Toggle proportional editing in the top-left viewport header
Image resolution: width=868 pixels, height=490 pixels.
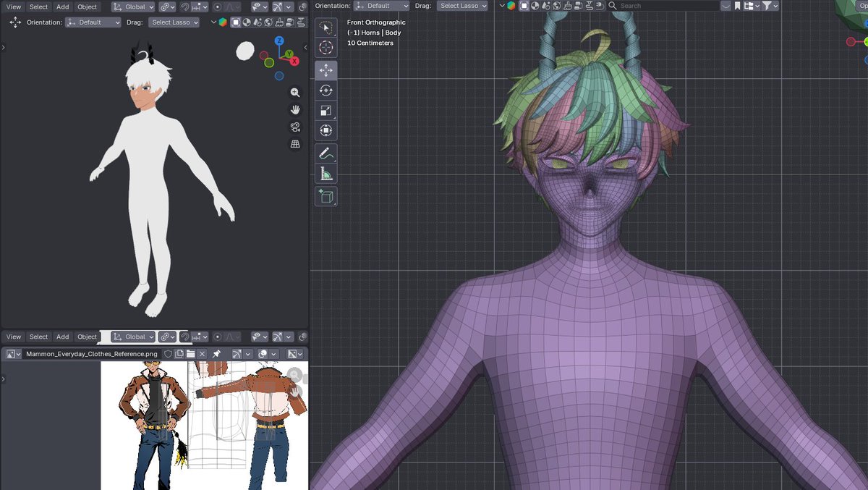click(x=218, y=7)
